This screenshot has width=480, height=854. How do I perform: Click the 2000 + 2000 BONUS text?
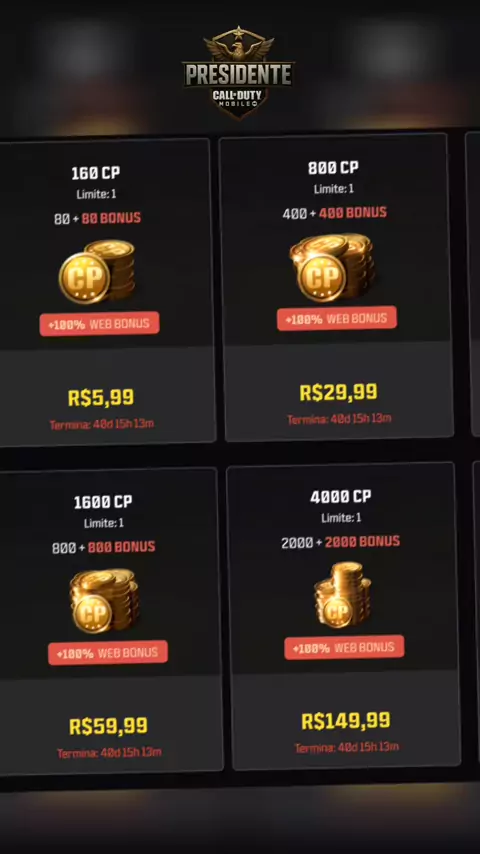point(341,542)
